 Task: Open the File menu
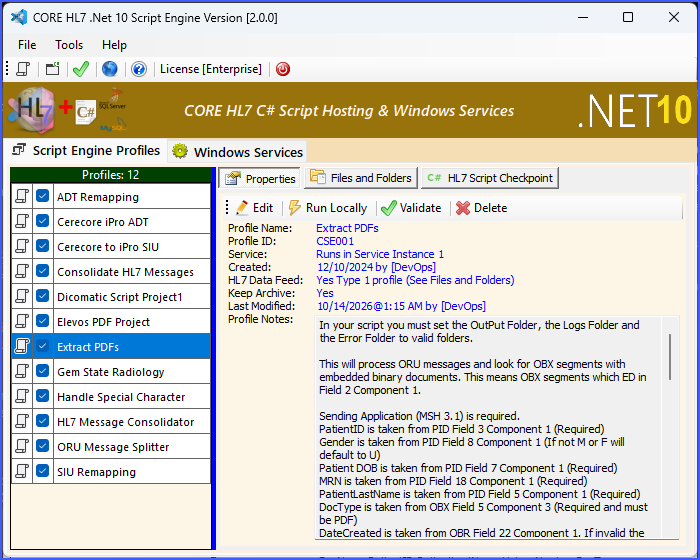[27, 45]
